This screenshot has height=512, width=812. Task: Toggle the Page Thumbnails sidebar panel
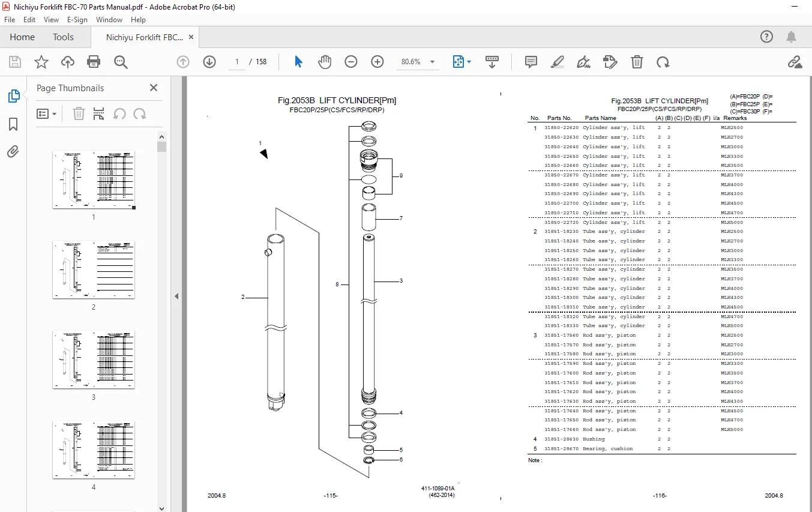tap(13, 96)
